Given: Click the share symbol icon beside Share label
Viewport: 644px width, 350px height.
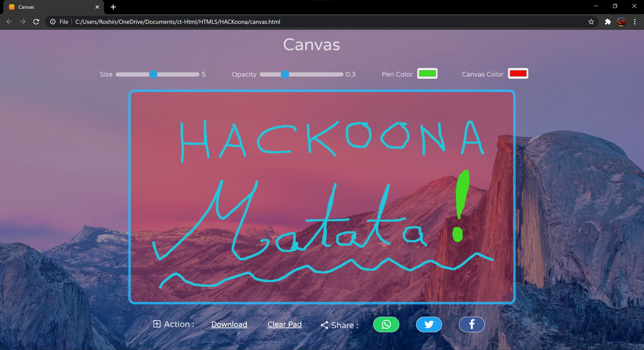Looking at the screenshot, I should 324,325.
